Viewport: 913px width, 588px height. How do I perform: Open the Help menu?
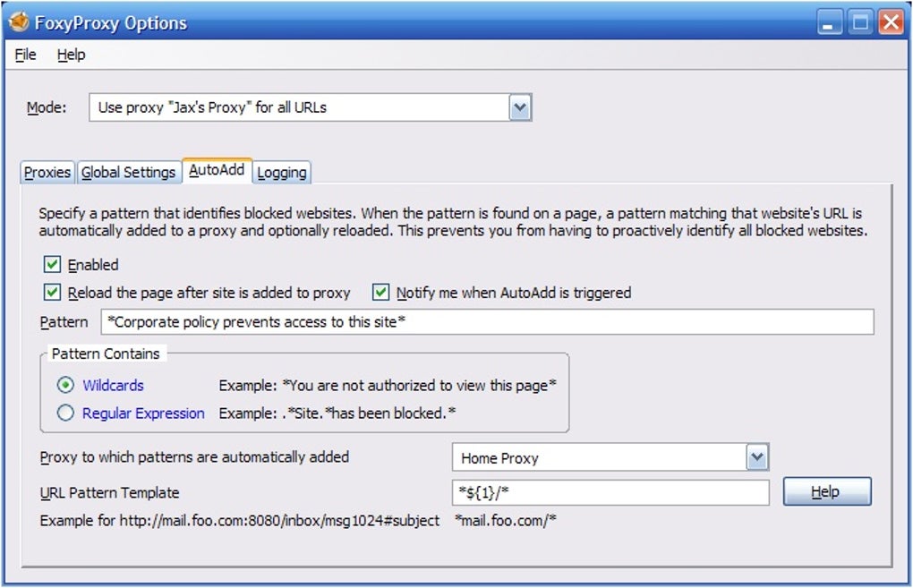pyautogui.click(x=71, y=55)
